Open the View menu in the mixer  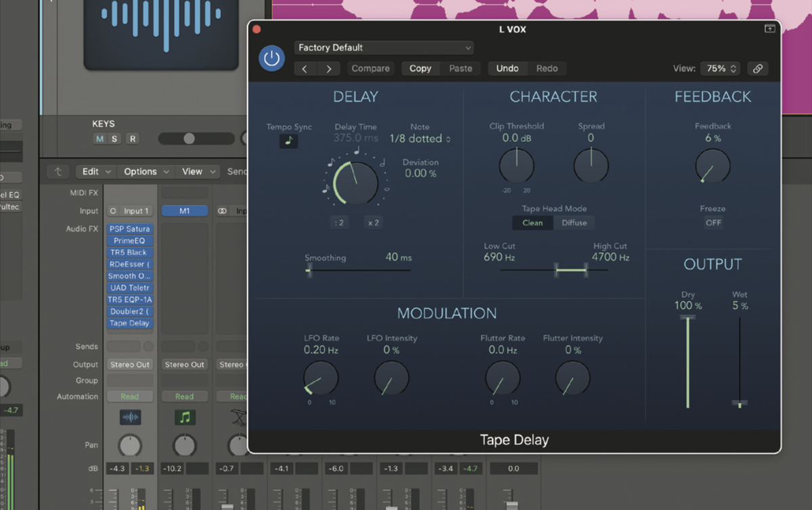pyautogui.click(x=193, y=171)
